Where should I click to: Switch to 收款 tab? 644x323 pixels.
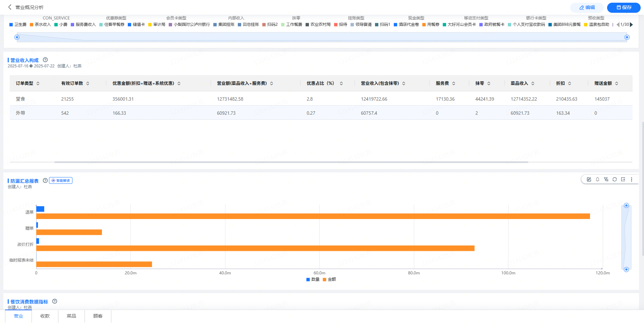click(x=45, y=316)
